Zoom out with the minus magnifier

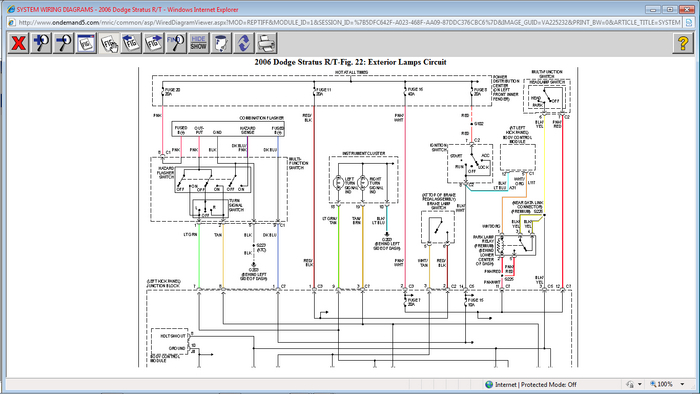pyautogui.click(x=63, y=43)
